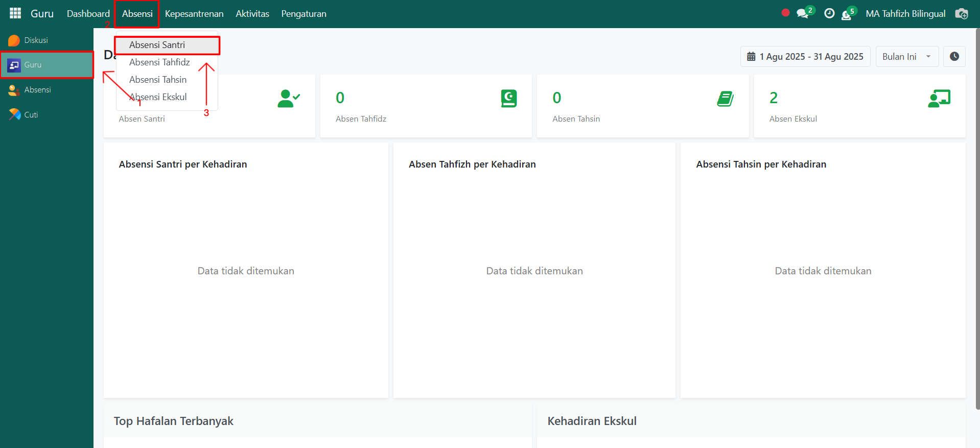Click the clock history button beside Bulan Ini
980x448 pixels.
(954, 57)
